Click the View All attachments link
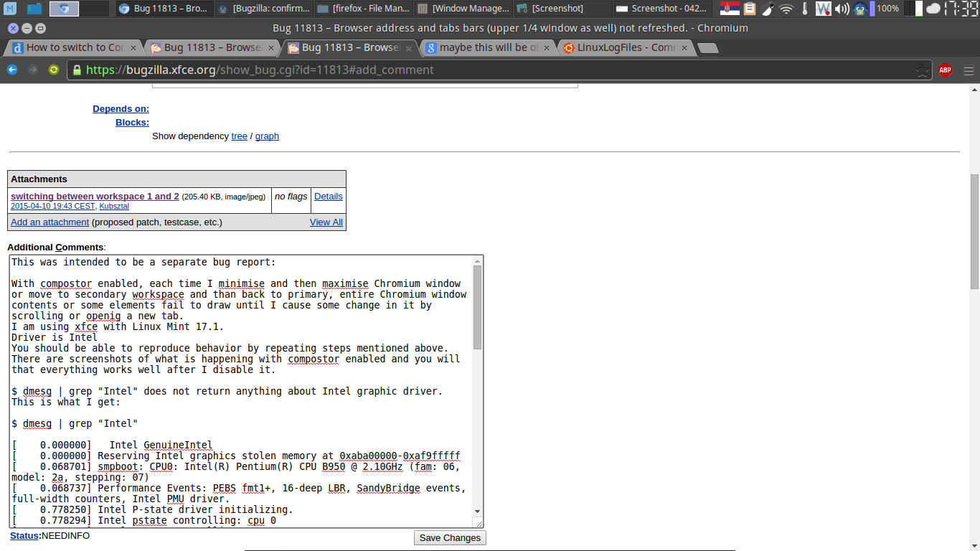980x551 pixels. point(326,222)
